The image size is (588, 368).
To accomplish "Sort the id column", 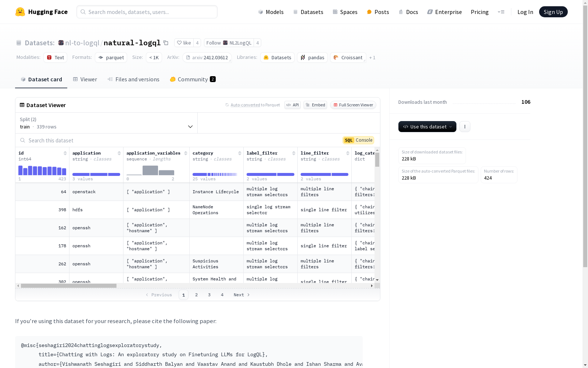I will (x=65, y=153).
